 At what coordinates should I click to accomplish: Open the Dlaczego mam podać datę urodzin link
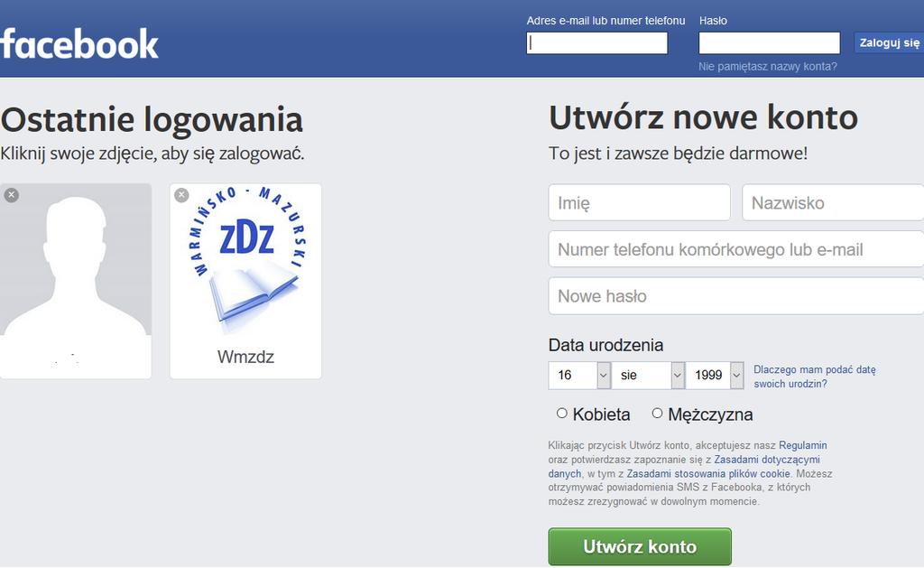[815, 377]
